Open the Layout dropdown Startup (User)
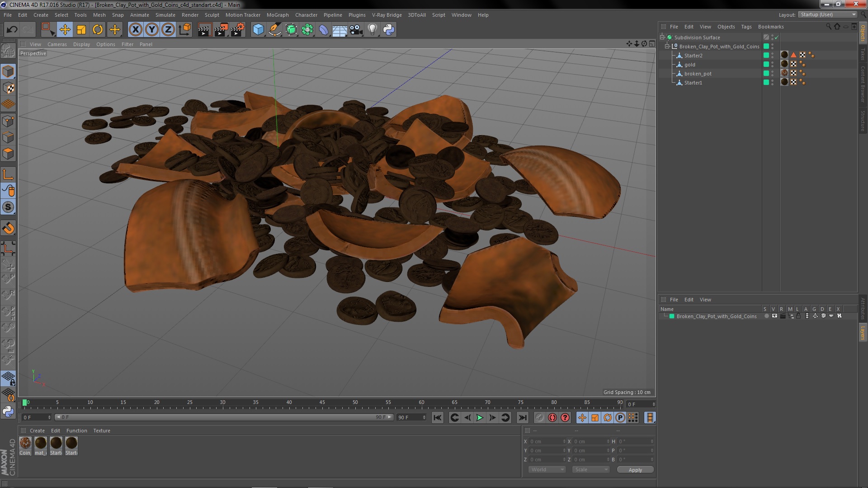Viewport: 868px width, 488px height. [x=827, y=14]
